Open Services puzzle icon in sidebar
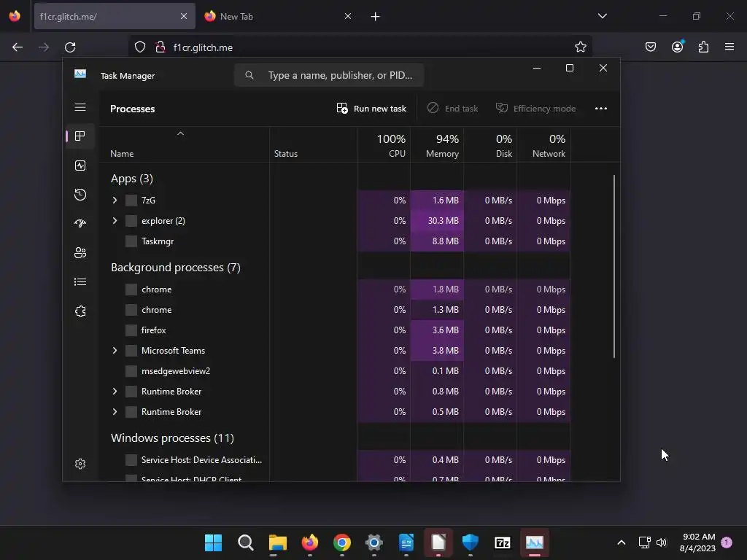 point(80,311)
